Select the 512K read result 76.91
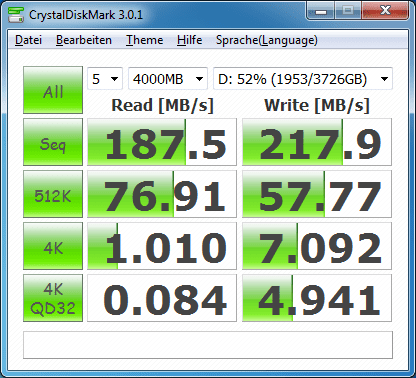Viewport: 416px width, 378px height. pos(162,194)
